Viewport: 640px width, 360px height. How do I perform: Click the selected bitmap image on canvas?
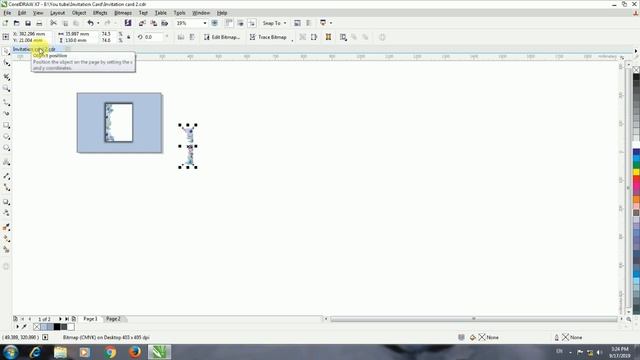pyautogui.click(x=188, y=146)
